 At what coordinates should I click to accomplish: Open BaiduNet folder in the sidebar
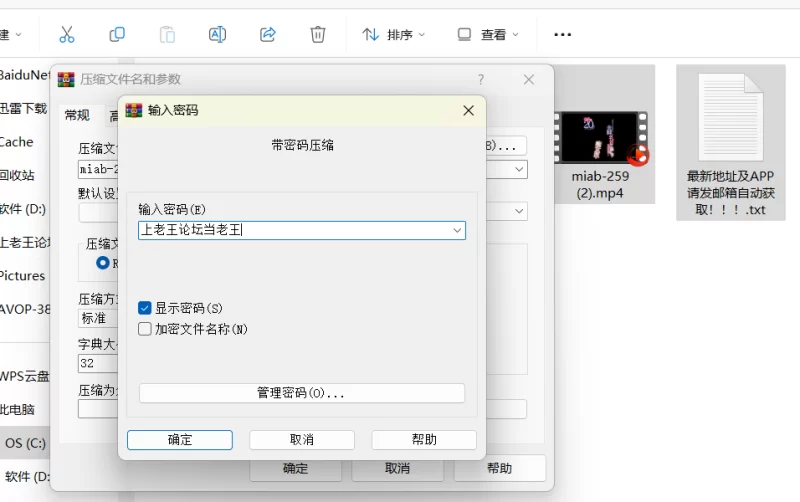click(x=24, y=76)
